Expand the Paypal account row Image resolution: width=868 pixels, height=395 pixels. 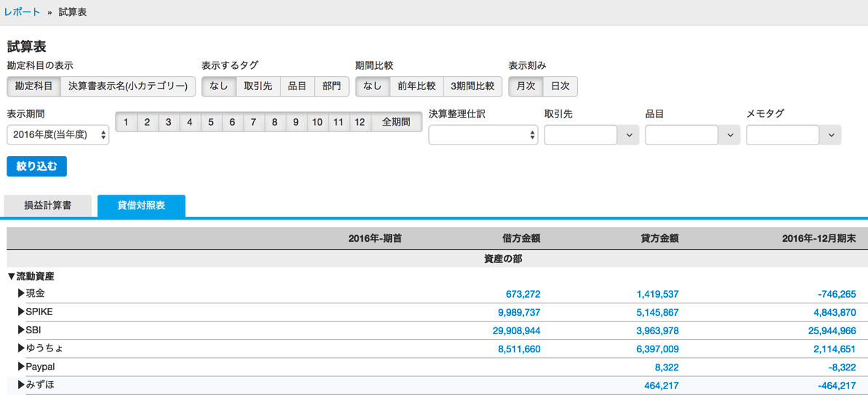(x=22, y=367)
